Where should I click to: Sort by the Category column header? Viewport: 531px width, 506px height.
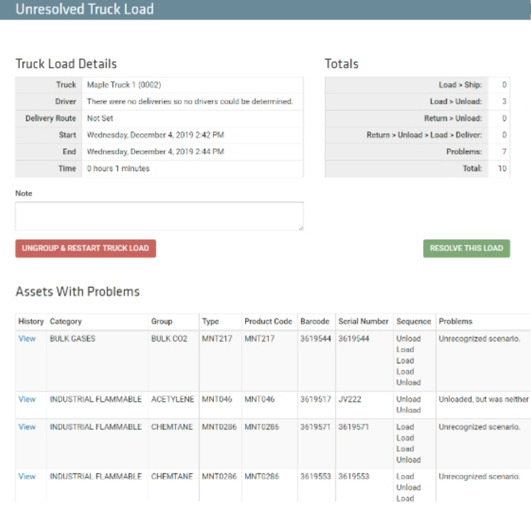[66, 321]
